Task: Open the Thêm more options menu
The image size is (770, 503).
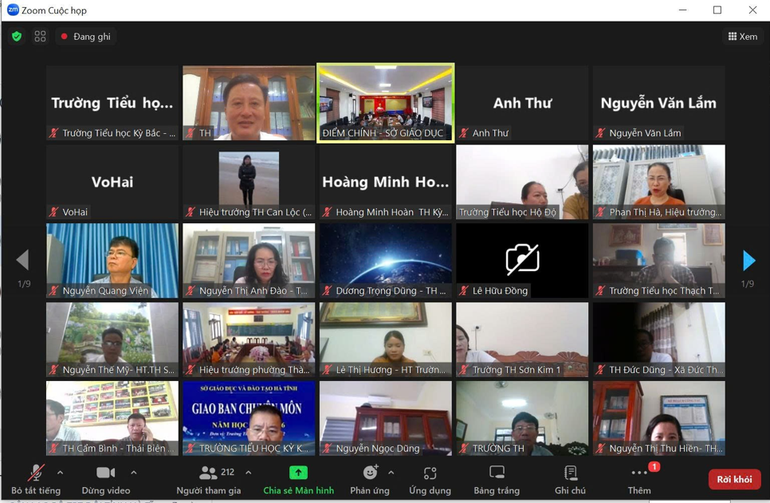Action: coord(639,478)
